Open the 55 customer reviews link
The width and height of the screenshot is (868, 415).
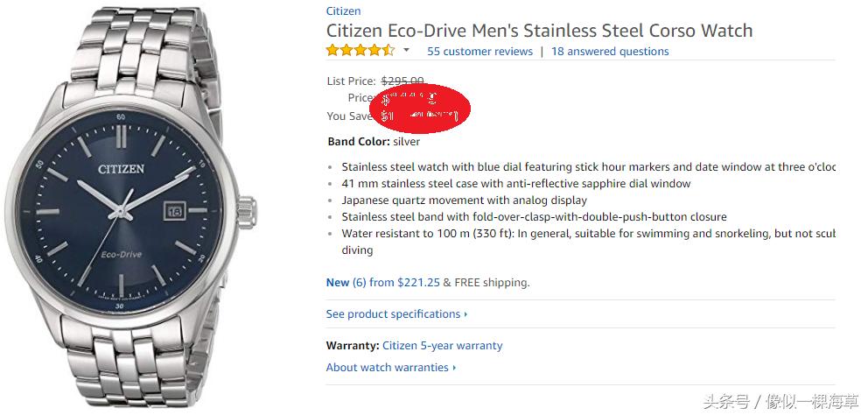[479, 52]
